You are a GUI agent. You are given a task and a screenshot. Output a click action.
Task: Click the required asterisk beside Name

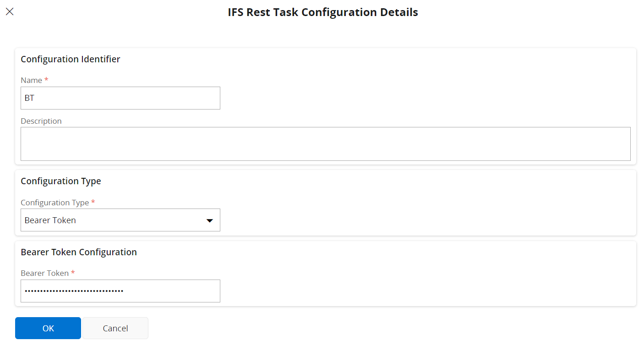click(46, 80)
